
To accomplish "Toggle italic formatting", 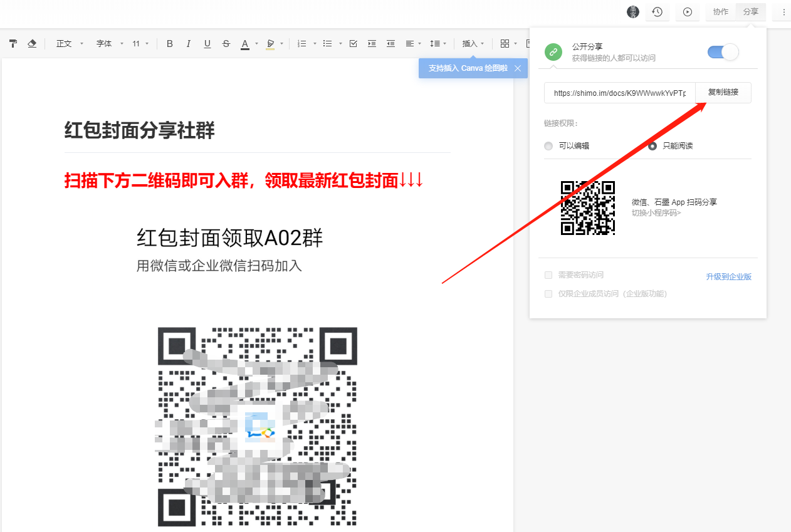I will [x=188, y=44].
